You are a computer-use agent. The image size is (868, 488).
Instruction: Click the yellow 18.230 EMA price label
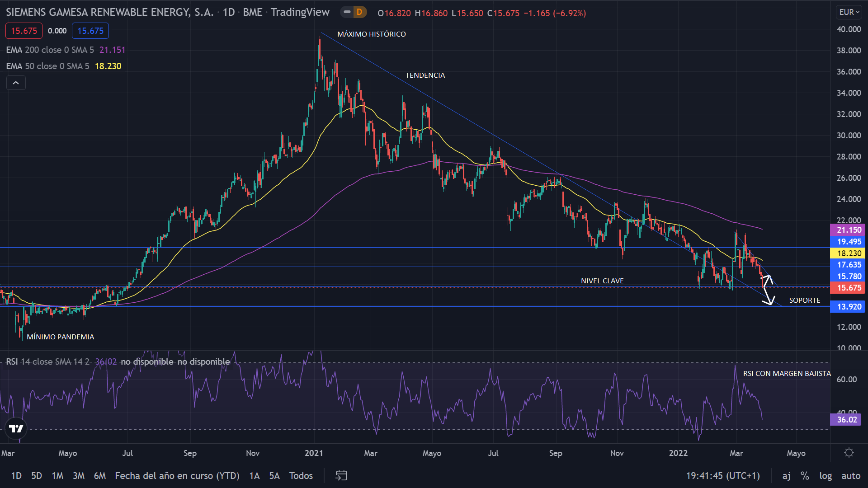coord(849,253)
